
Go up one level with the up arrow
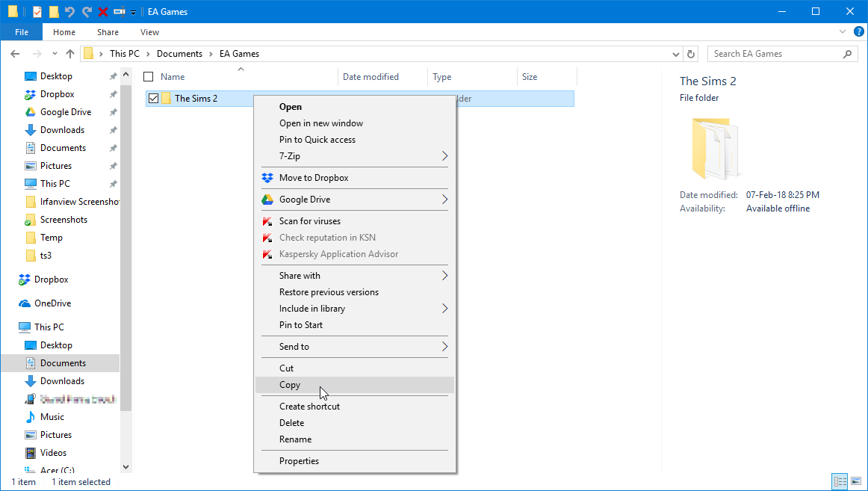tap(70, 54)
